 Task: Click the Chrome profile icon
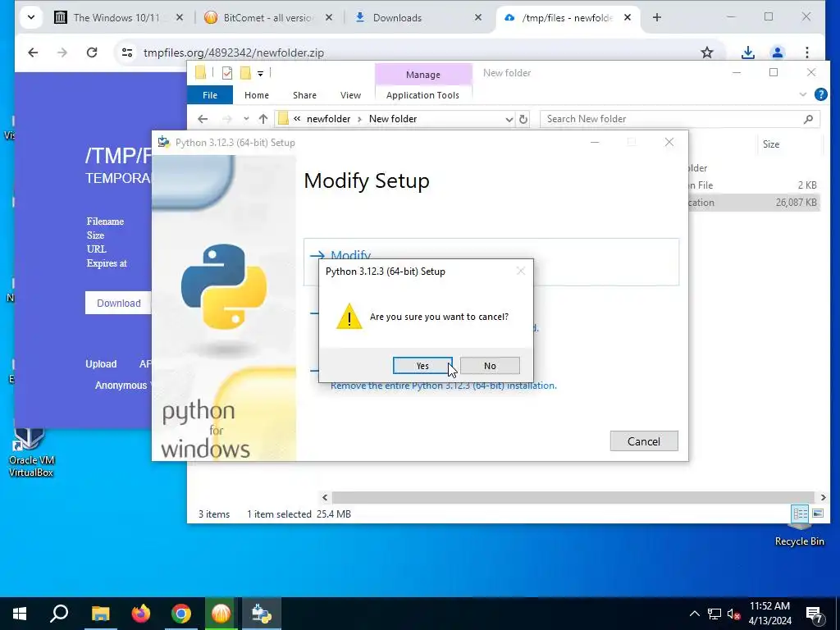coord(778,52)
